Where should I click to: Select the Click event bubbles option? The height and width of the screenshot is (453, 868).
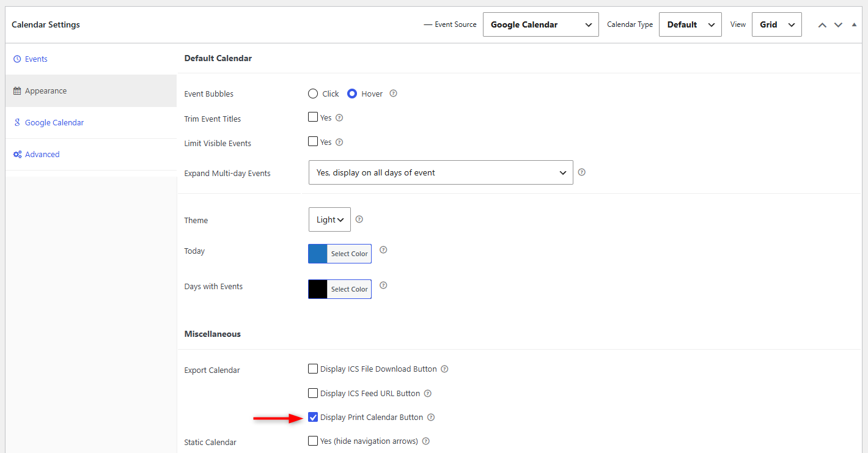pos(313,94)
